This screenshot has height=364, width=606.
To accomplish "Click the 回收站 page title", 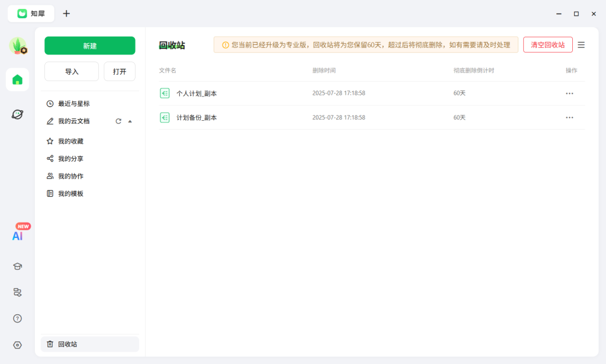I will coord(172,45).
